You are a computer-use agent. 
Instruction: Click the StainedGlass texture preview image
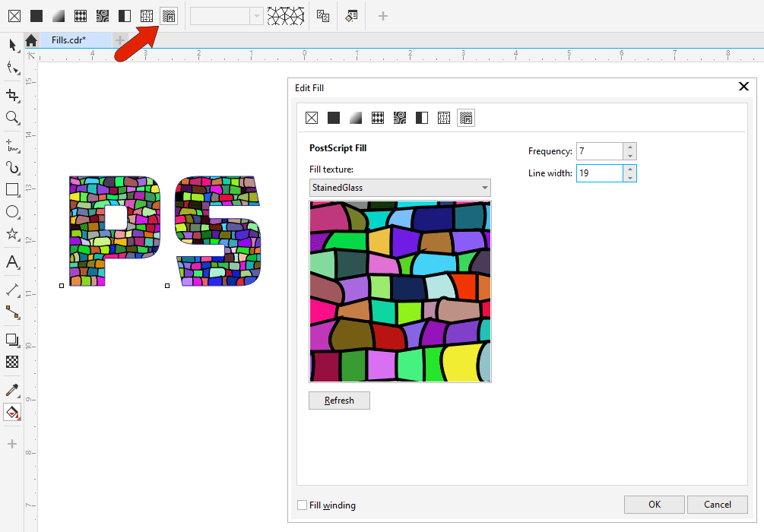coord(400,291)
